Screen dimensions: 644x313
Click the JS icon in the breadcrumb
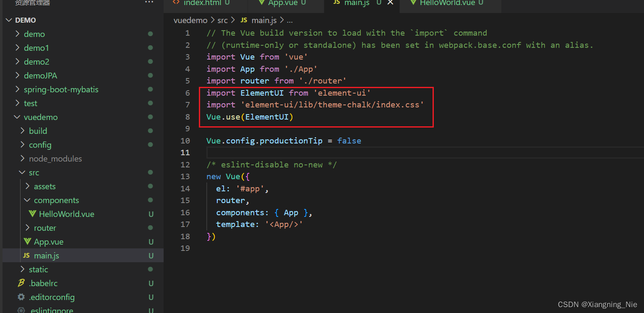(x=244, y=20)
